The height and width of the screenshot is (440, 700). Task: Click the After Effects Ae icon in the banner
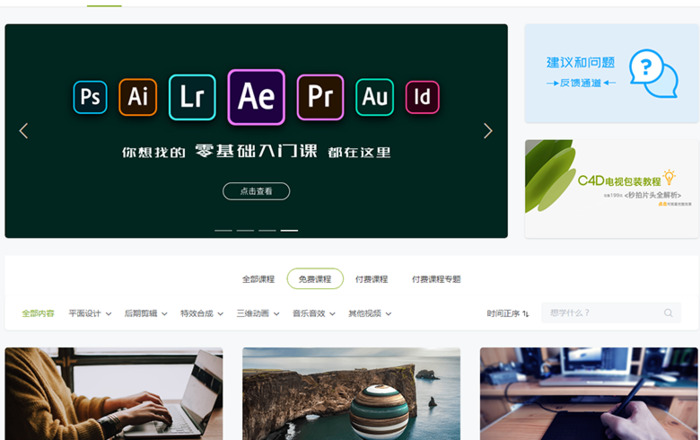pyautogui.click(x=256, y=97)
